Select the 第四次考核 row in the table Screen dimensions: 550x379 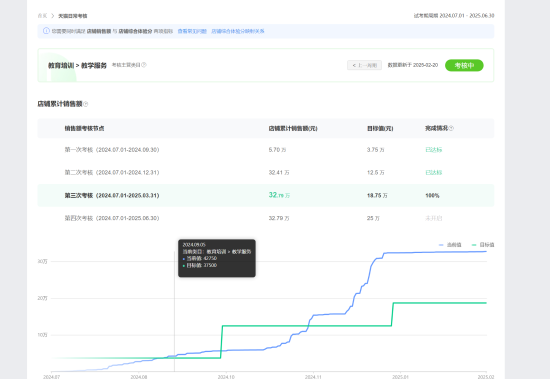266,218
